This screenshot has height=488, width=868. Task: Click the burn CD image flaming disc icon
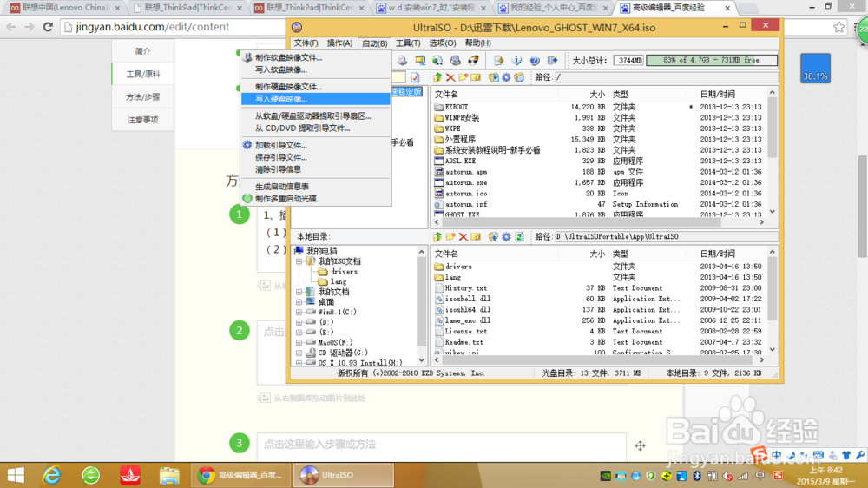coord(473,61)
